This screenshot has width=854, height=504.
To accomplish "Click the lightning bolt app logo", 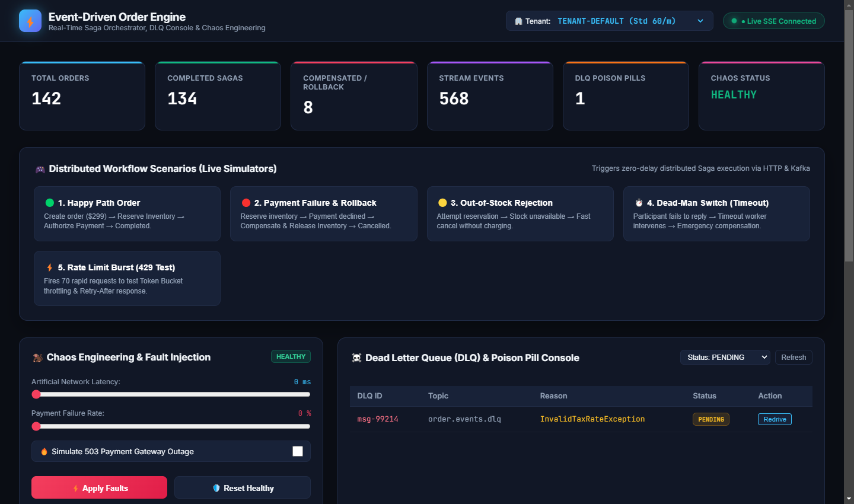I will point(30,21).
